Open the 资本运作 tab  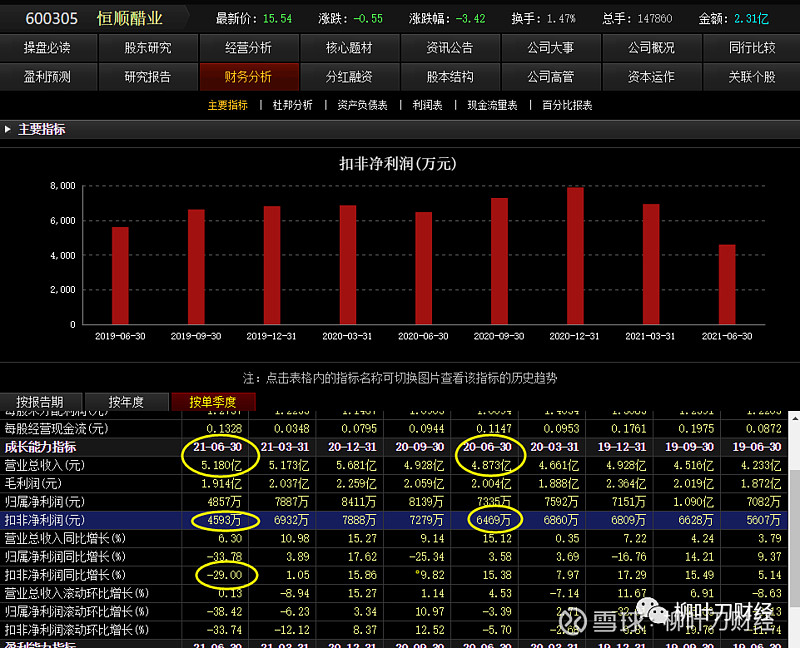pos(652,77)
